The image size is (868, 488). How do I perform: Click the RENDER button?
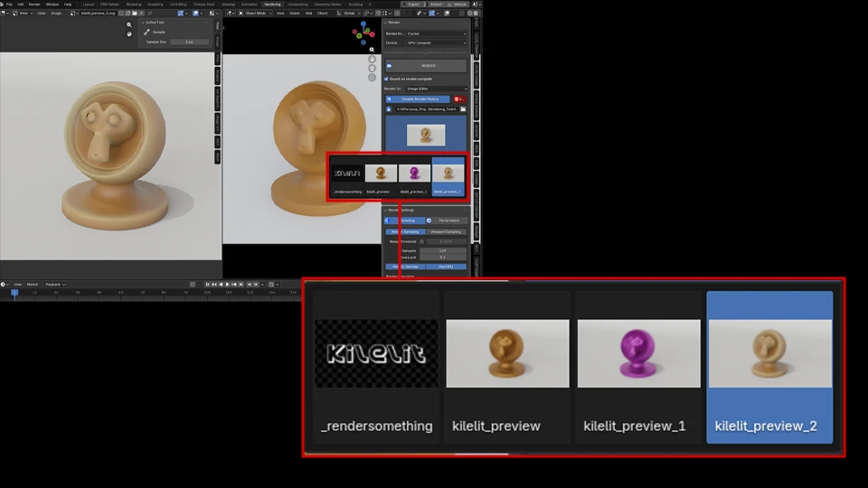[x=426, y=66]
